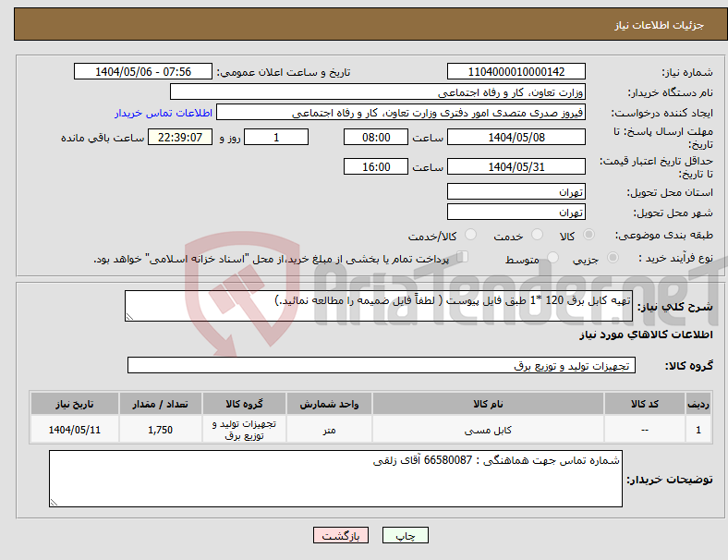Click the گروه کالا field تجهیزات تولید
The width and height of the screenshot is (728, 560).
coord(382,365)
